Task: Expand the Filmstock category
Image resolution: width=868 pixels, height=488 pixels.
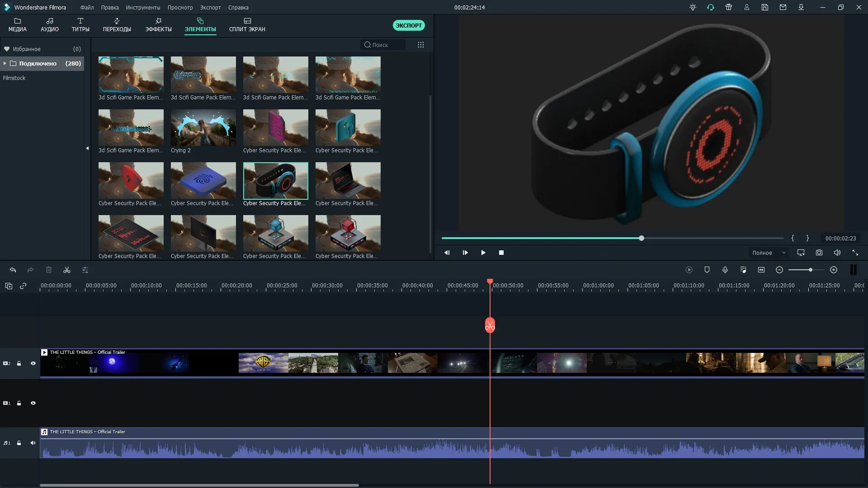Action: (14, 77)
